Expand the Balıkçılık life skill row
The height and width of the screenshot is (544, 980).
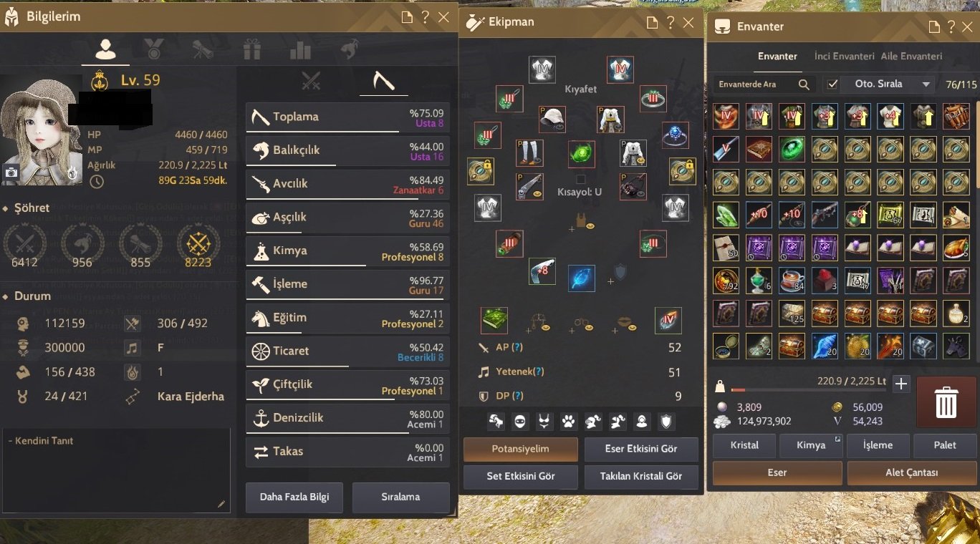[x=347, y=151]
